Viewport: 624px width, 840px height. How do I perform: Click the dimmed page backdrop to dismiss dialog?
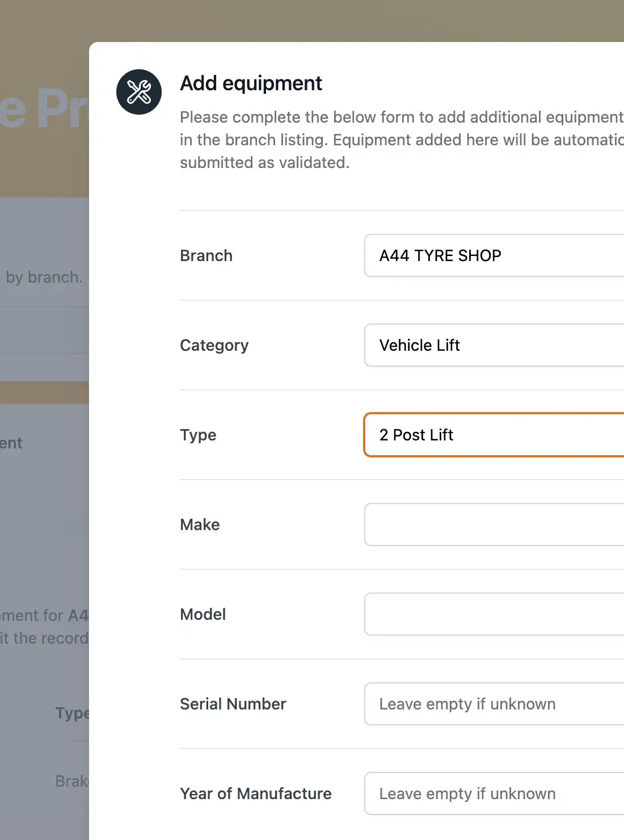pos(44,511)
